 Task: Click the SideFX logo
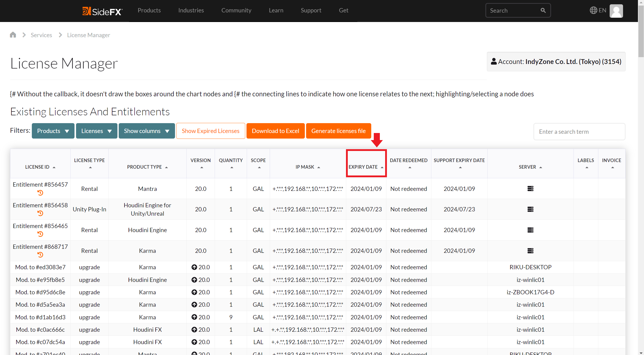pyautogui.click(x=103, y=11)
